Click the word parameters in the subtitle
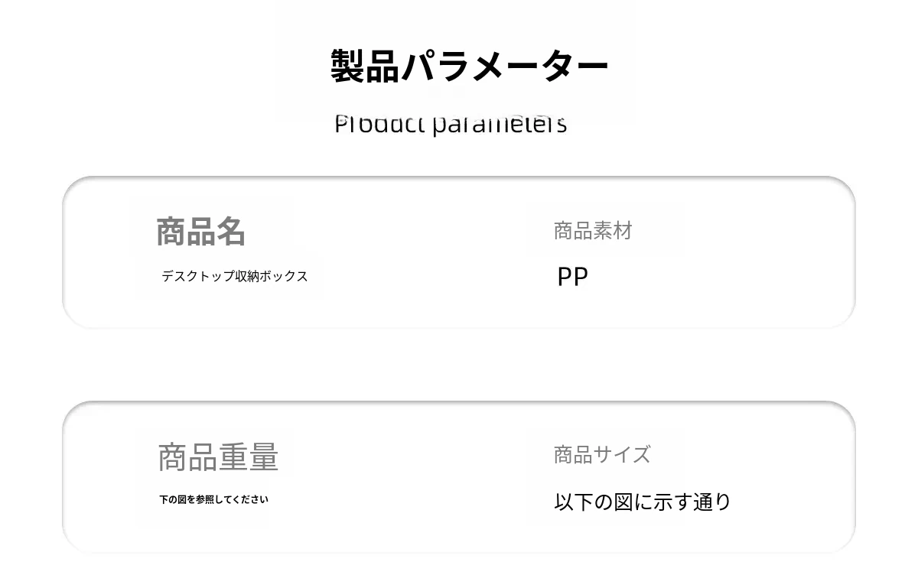 pyautogui.click(x=500, y=124)
